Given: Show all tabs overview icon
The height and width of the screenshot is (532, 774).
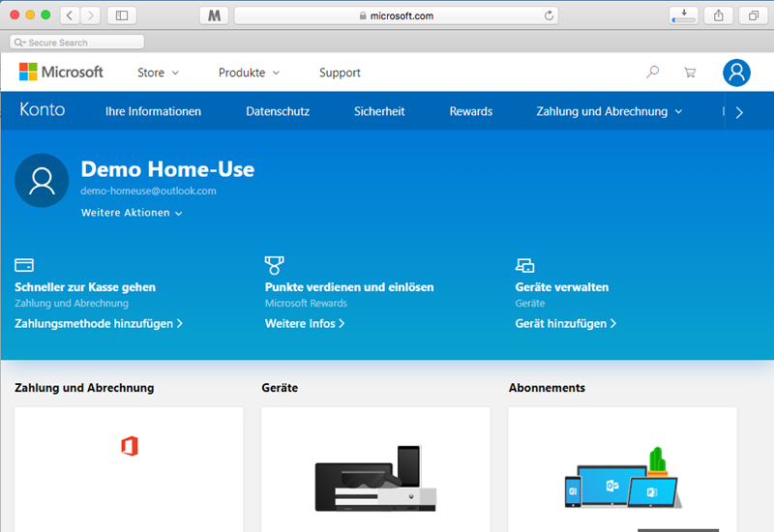Looking at the screenshot, I should click(754, 15).
